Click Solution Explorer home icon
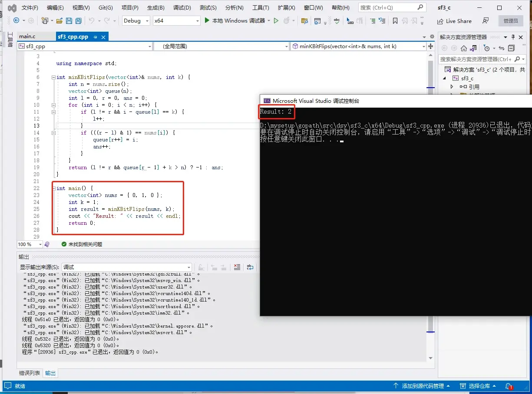This screenshot has width=532, height=394. [464, 48]
